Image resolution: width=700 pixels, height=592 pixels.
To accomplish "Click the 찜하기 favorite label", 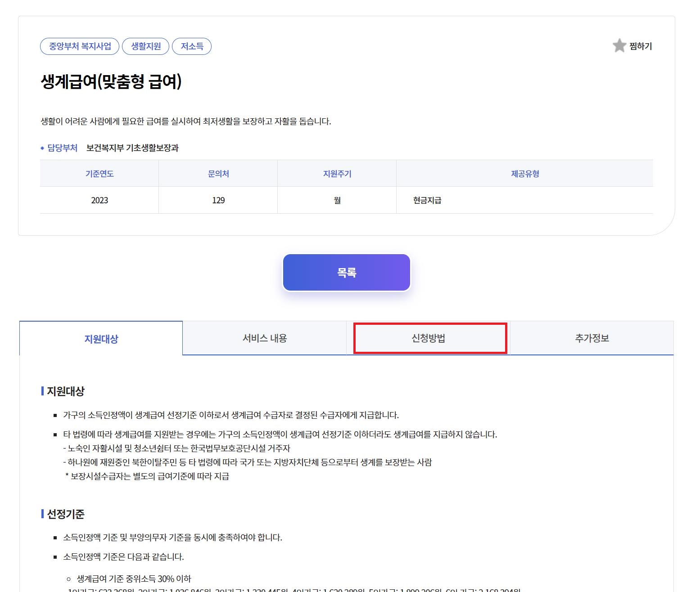I will click(641, 46).
